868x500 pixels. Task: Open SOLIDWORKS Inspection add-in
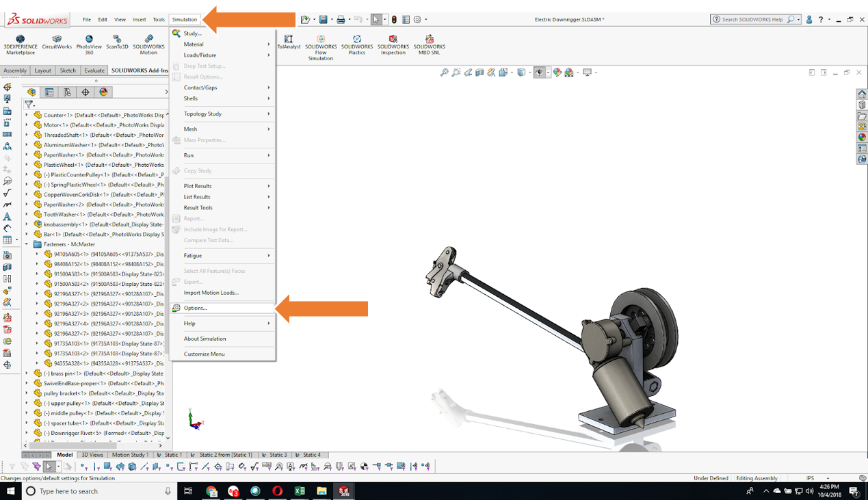393,44
